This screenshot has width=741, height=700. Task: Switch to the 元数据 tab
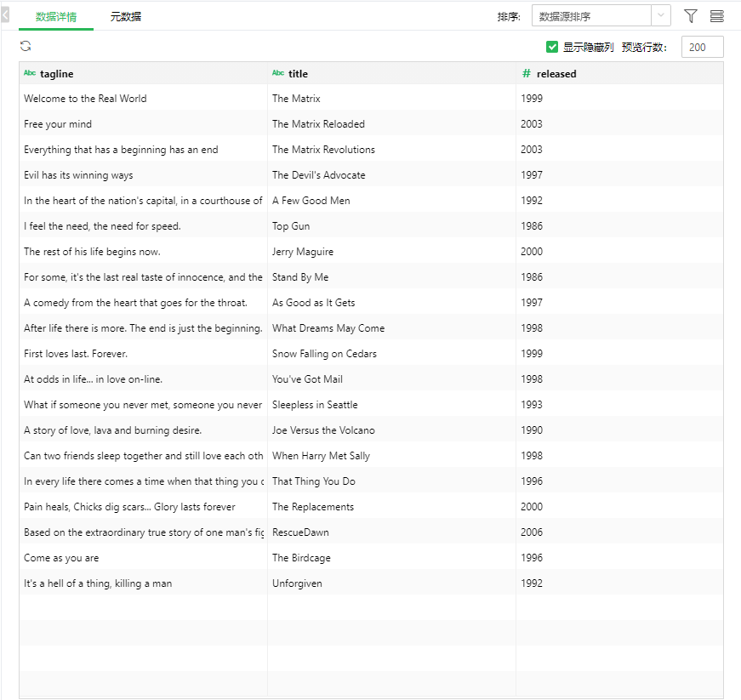(125, 16)
